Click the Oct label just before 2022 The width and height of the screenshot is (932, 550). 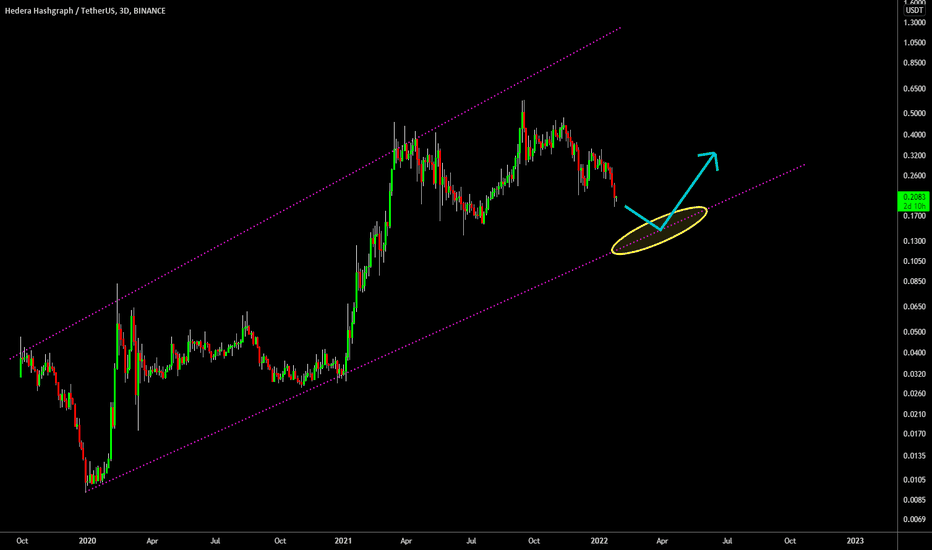534,541
